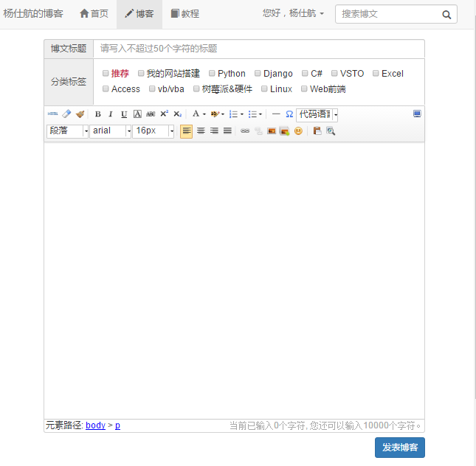
Task: Toggle fullscreen editor mode
Action: tap(417, 114)
